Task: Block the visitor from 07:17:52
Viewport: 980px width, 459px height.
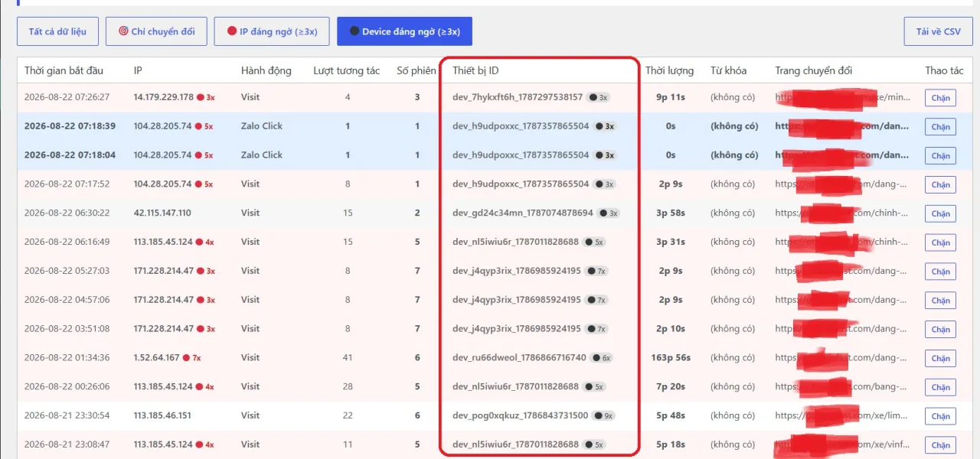Action: pyautogui.click(x=940, y=185)
